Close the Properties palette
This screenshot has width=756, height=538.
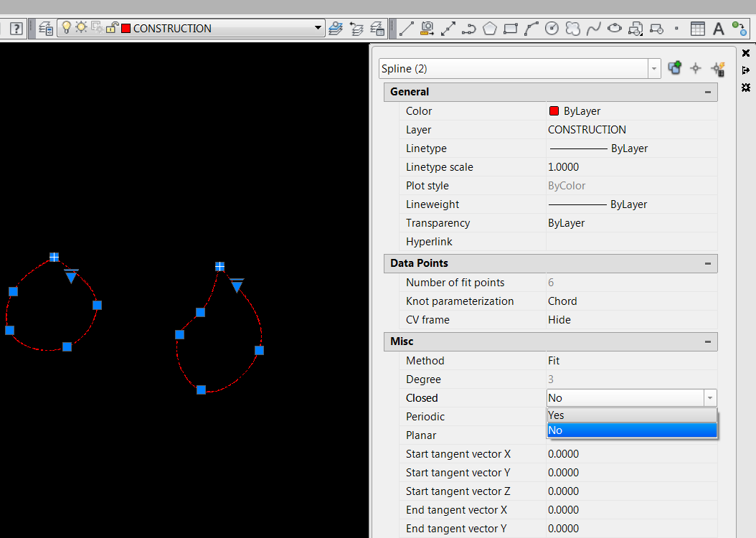pos(746,53)
